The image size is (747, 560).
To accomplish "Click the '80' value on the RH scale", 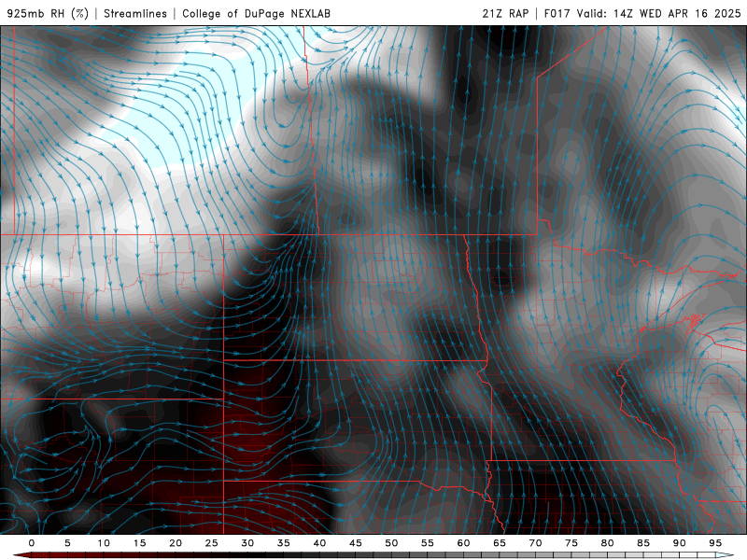I will pyautogui.click(x=607, y=543).
